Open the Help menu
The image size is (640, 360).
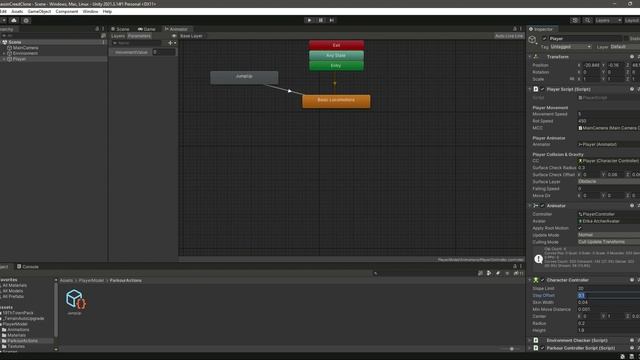coord(107,11)
